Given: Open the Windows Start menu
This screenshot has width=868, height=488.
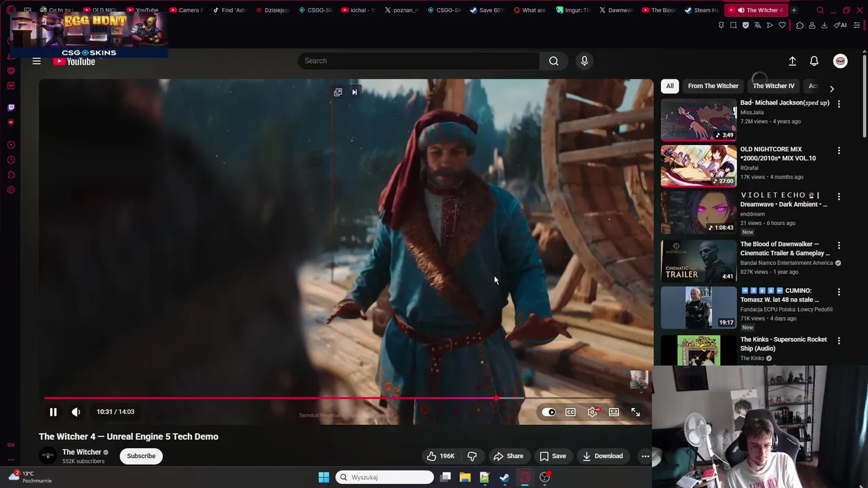Looking at the screenshot, I should click(323, 477).
